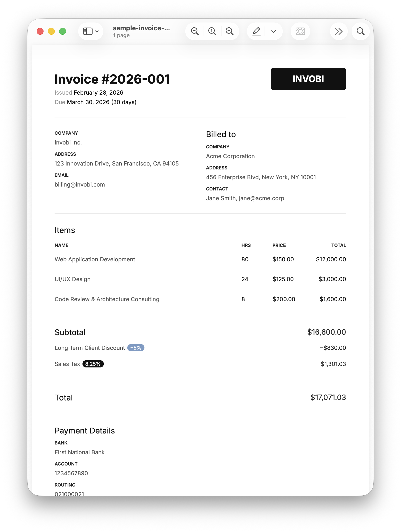Show more toolbar items with double chevron
Screen dimensions: 401x532
pyautogui.click(x=339, y=31)
